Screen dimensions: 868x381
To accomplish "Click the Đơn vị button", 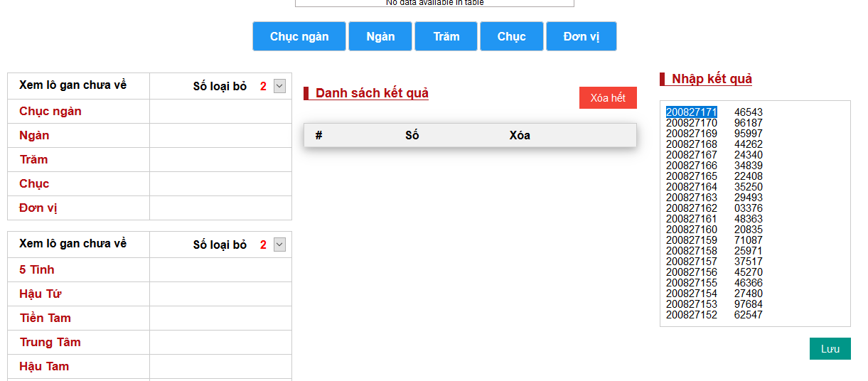I will click(581, 36).
